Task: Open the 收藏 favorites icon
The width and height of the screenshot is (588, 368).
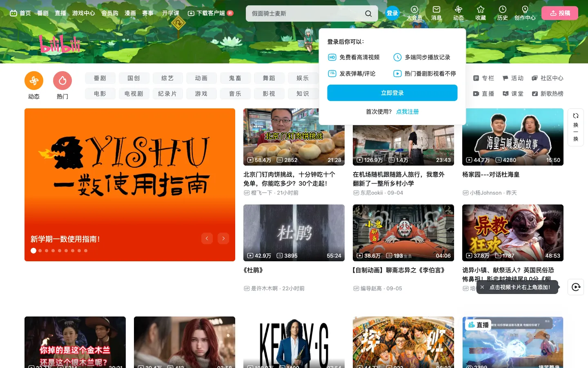Action: pyautogui.click(x=481, y=13)
